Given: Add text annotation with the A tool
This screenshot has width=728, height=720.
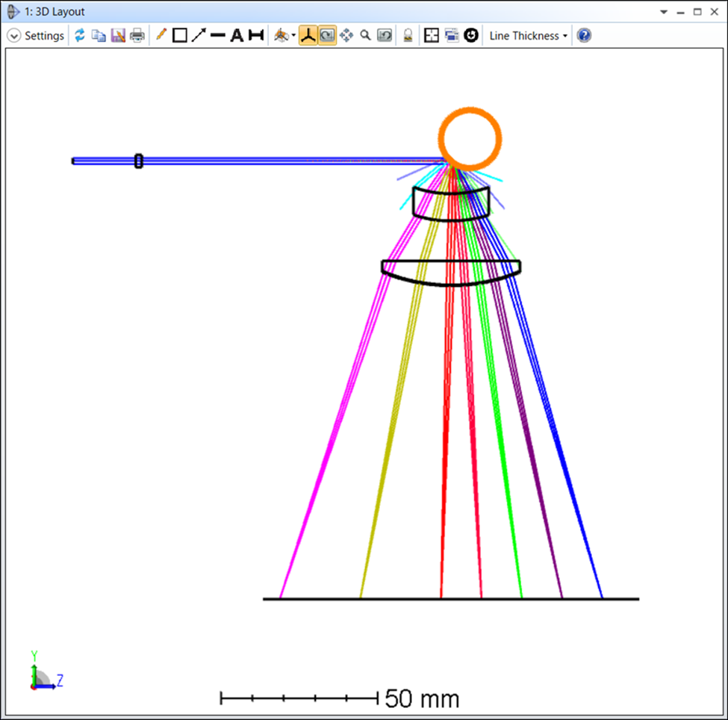Looking at the screenshot, I should pyautogui.click(x=237, y=35).
